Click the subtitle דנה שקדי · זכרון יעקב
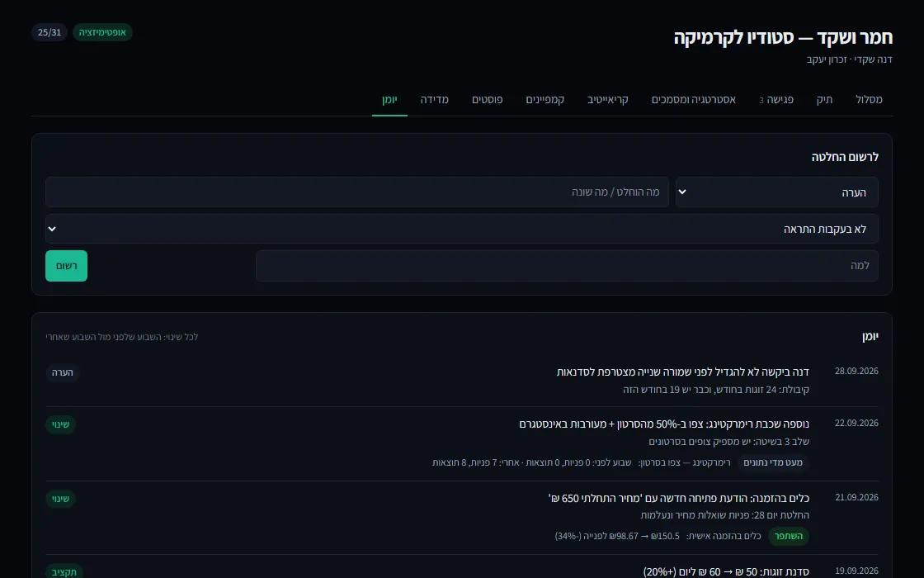Image resolution: width=924 pixels, height=578 pixels. pyautogui.click(x=849, y=59)
